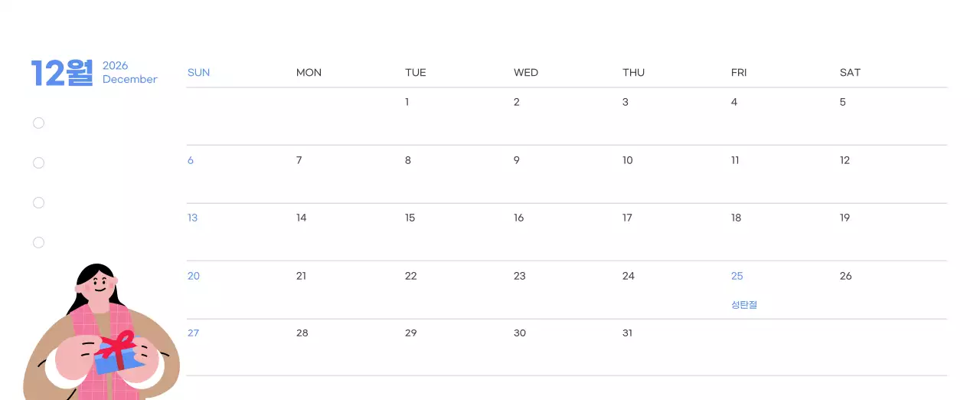Screen dimensions: 980x400
Task: Open the 성탄절 holiday label
Action: pos(744,305)
